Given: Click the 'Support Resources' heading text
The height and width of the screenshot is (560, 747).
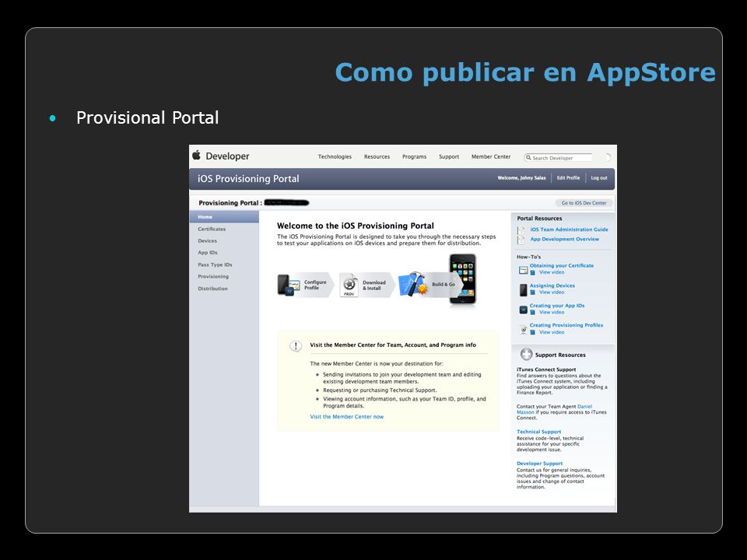Looking at the screenshot, I should point(560,355).
